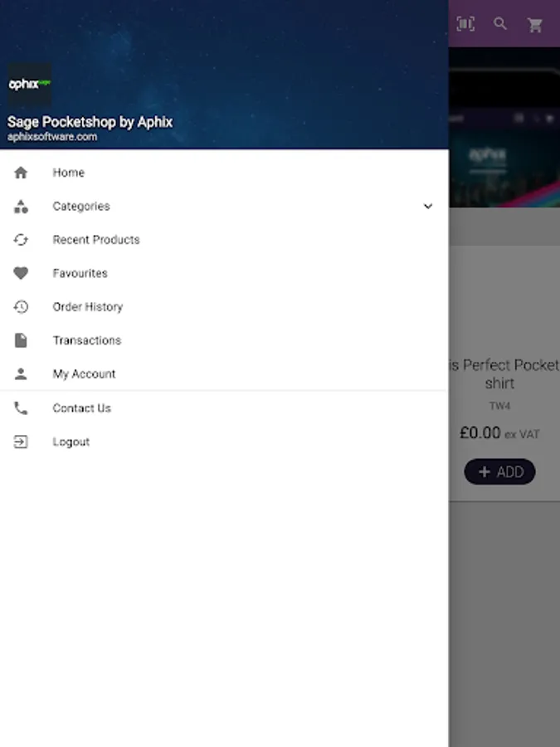Expand the Categories chevron arrow
Image resolution: width=560 pixels, height=747 pixels.
click(x=428, y=207)
